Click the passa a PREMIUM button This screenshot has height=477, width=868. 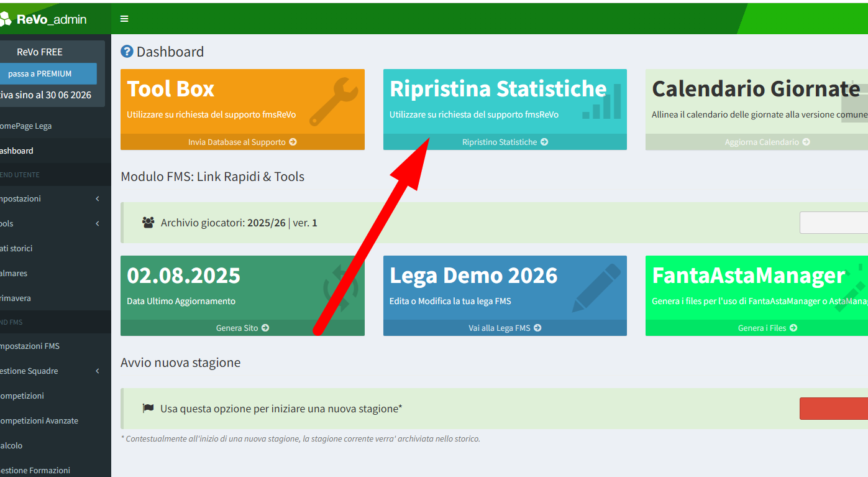(x=40, y=73)
